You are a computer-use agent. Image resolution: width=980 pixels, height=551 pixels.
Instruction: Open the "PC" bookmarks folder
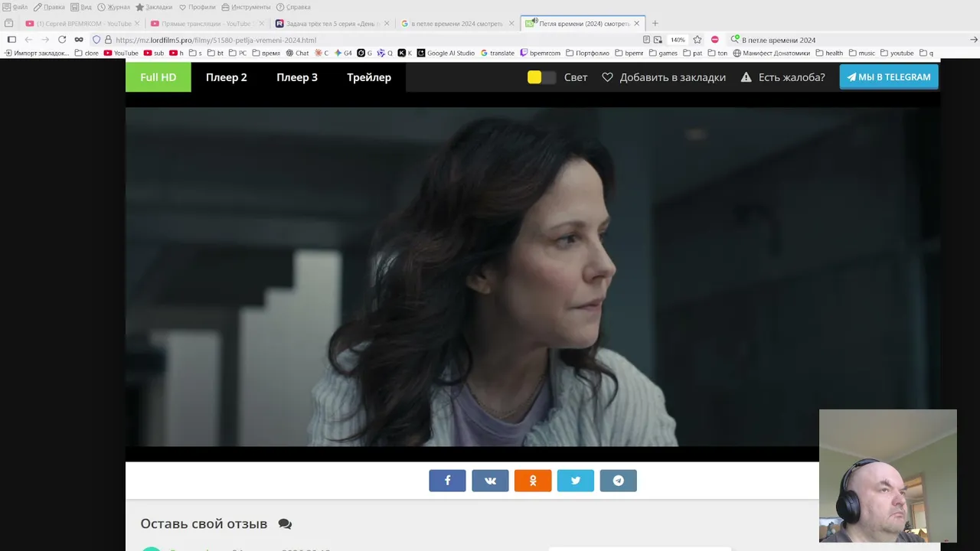(238, 53)
